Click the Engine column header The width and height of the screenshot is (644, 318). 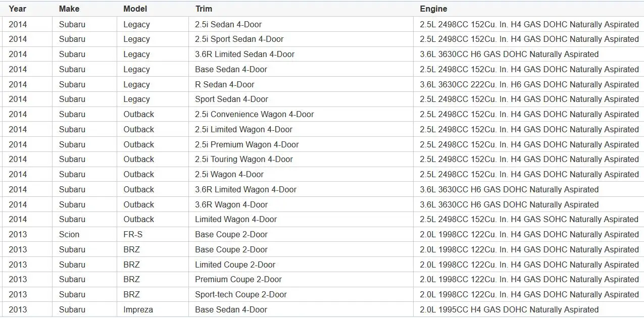tap(528, 9)
